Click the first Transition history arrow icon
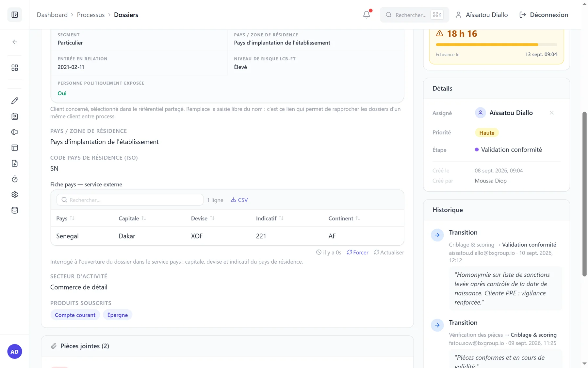This screenshot has height=368, width=588. coord(437,235)
